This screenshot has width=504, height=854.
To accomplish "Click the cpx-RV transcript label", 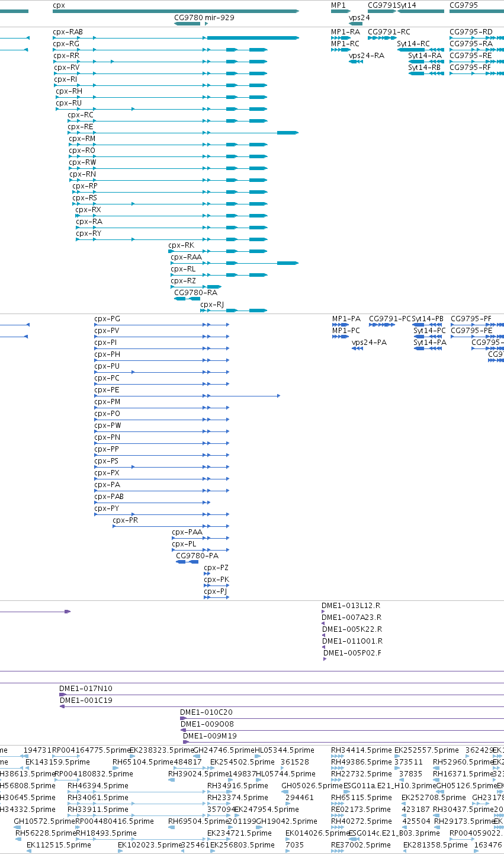I will click(x=66, y=68).
